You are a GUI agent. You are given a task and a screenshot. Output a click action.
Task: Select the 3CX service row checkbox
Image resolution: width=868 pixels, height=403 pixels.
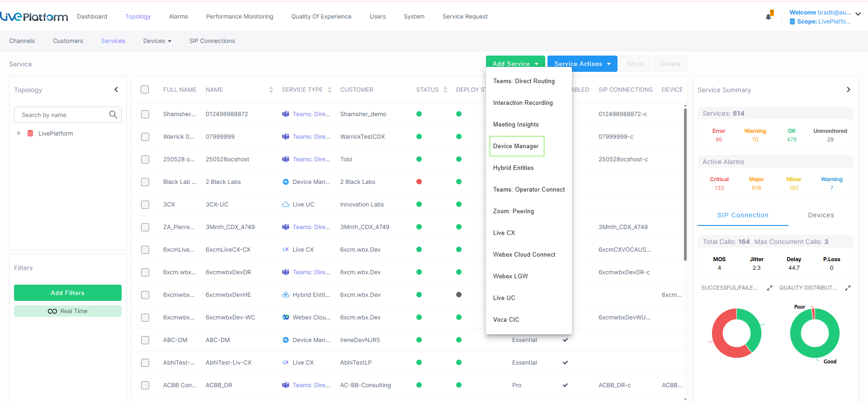145,205
